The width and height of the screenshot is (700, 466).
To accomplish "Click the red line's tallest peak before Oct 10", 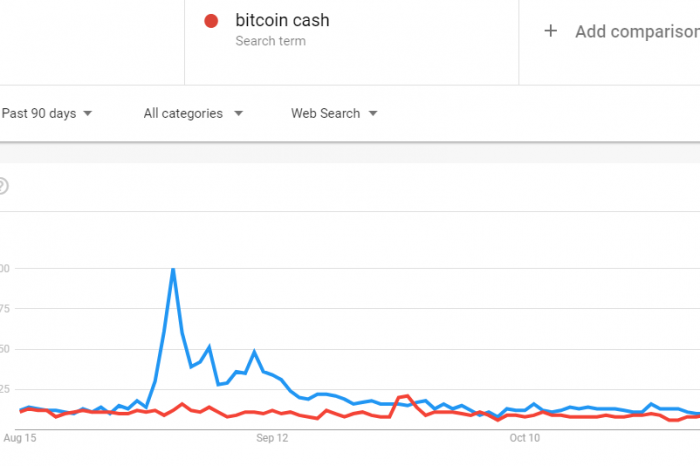I will point(407,396).
